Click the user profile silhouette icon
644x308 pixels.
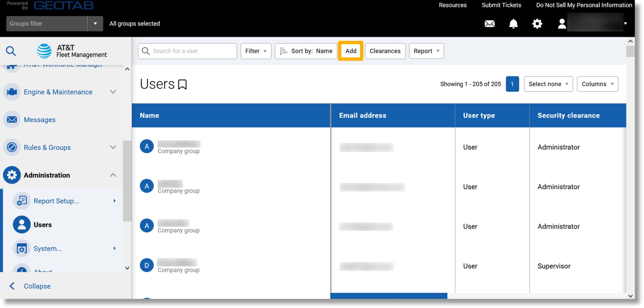coord(562,24)
